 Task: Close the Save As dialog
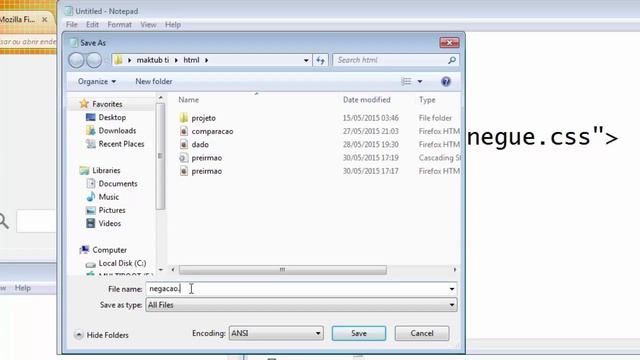pyautogui.click(x=449, y=42)
